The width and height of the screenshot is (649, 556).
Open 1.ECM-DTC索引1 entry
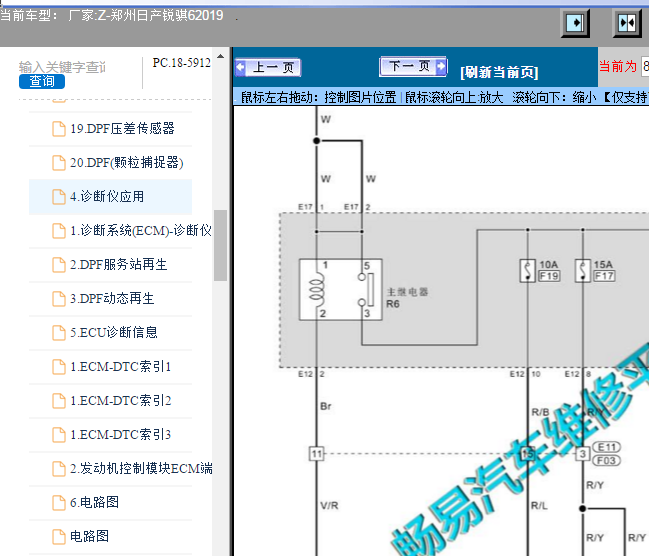[120, 366]
